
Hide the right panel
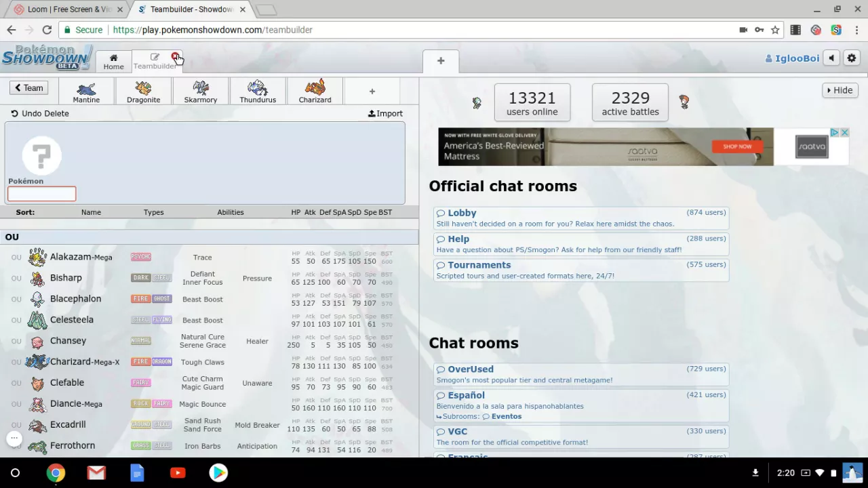840,90
